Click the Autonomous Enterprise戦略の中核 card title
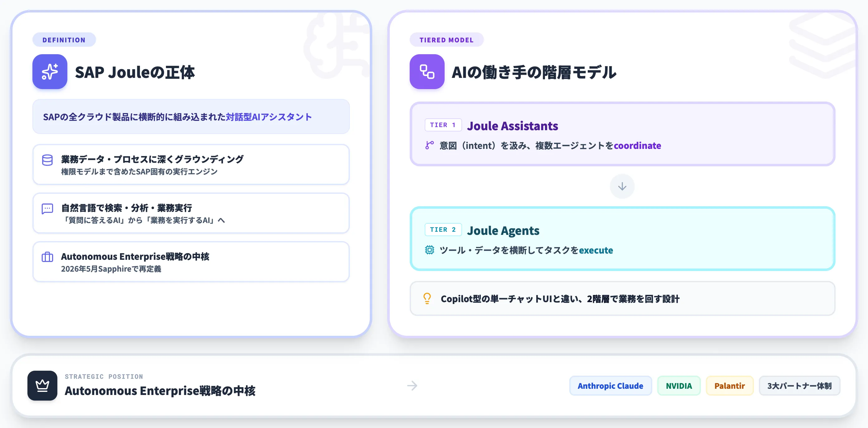The width and height of the screenshot is (868, 428). coord(135,257)
